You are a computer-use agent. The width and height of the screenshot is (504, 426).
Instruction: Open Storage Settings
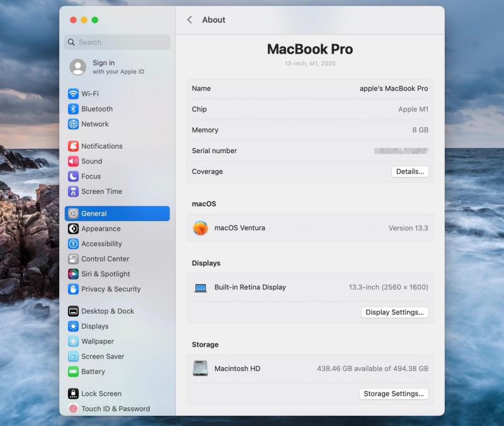tap(394, 393)
